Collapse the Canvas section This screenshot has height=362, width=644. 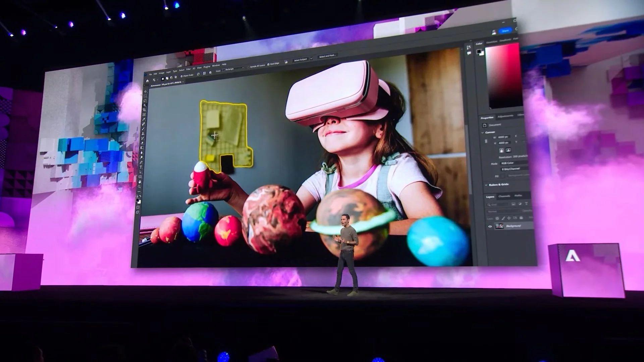483,132
